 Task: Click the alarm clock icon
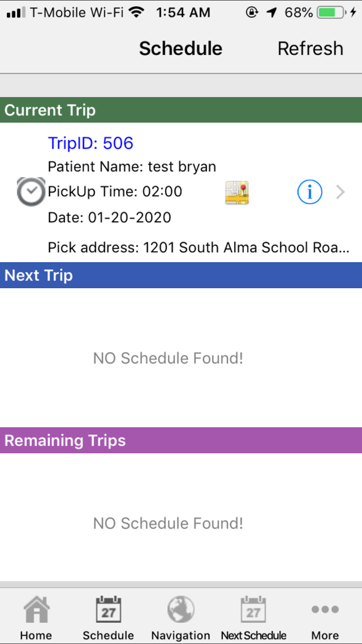(31, 192)
